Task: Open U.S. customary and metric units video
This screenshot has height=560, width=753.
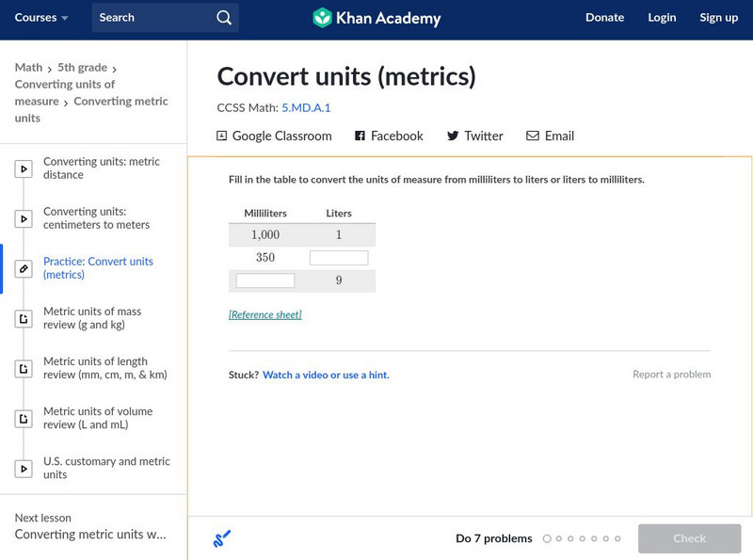Action: (106, 468)
